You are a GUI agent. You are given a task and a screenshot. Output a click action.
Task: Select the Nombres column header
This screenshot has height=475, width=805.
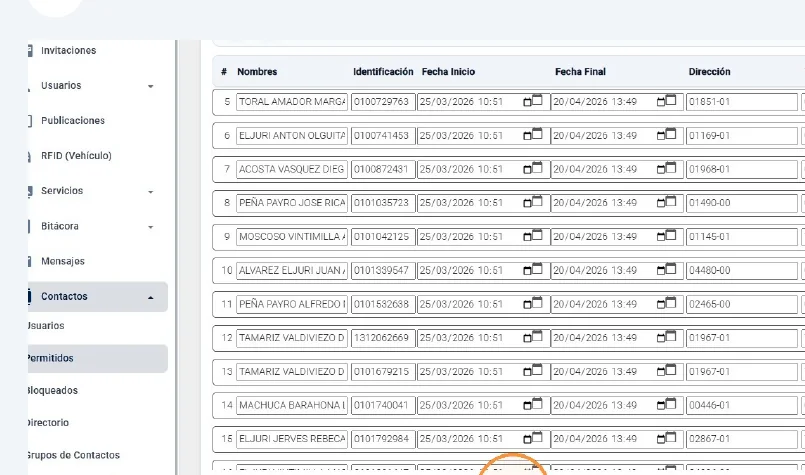pos(257,72)
